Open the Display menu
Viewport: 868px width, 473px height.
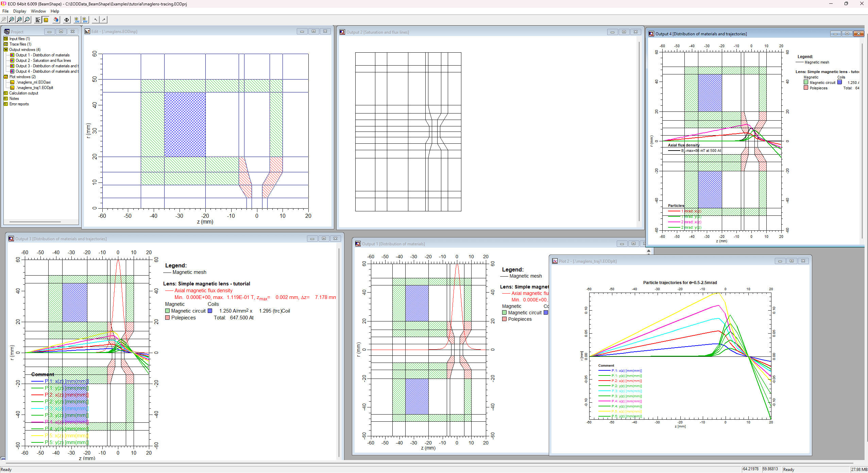(19, 11)
